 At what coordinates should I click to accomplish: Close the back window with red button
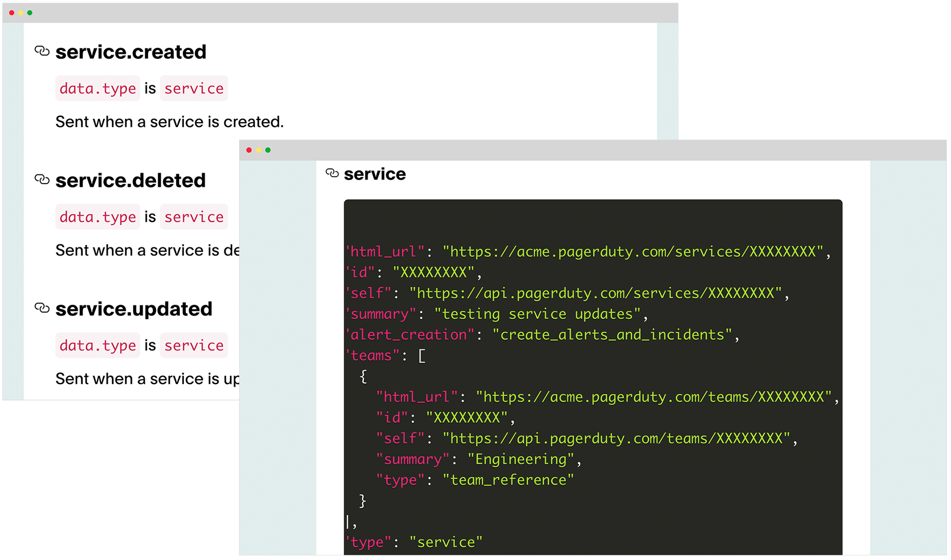pyautogui.click(x=12, y=13)
